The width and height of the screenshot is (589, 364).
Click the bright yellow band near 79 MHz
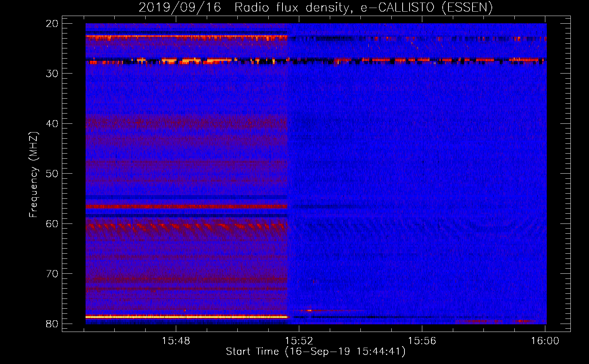186,317
